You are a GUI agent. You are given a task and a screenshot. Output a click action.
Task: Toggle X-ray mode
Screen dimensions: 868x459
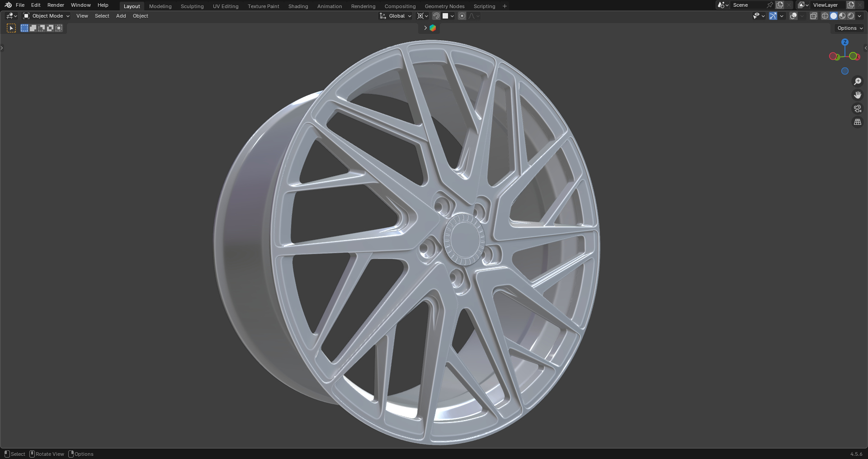813,16
